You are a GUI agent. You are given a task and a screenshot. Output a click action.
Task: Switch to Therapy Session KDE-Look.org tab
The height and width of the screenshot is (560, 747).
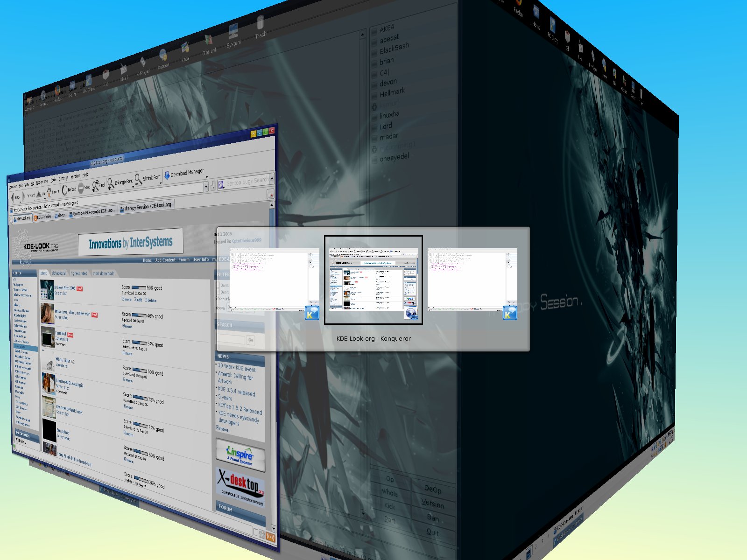click(145, 206)
